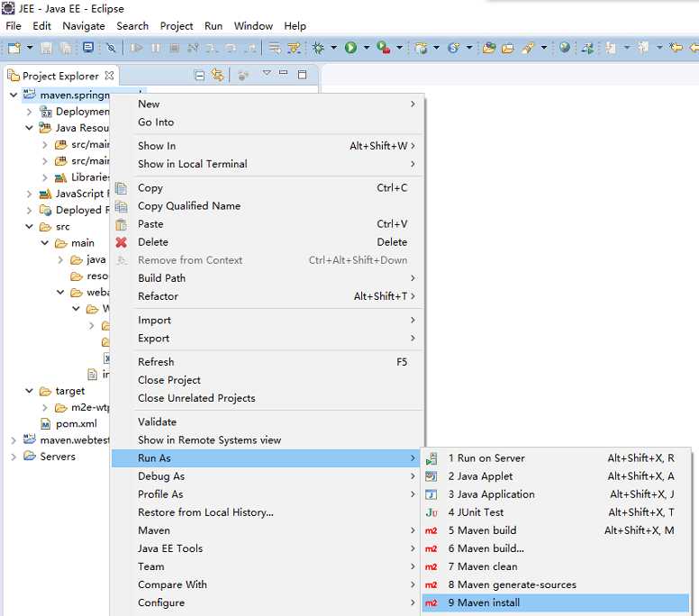Open the Window menu
Screen dimensions: 699x616
(253, 26)
